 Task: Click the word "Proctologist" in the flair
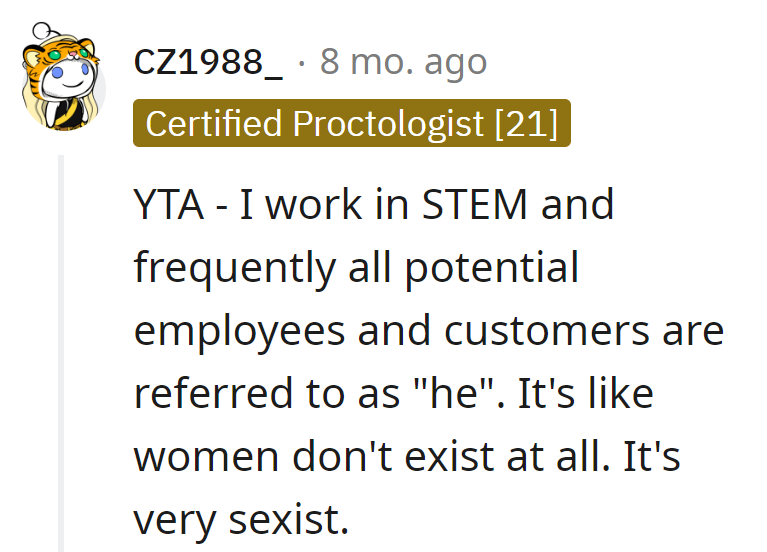click(388, 123)
